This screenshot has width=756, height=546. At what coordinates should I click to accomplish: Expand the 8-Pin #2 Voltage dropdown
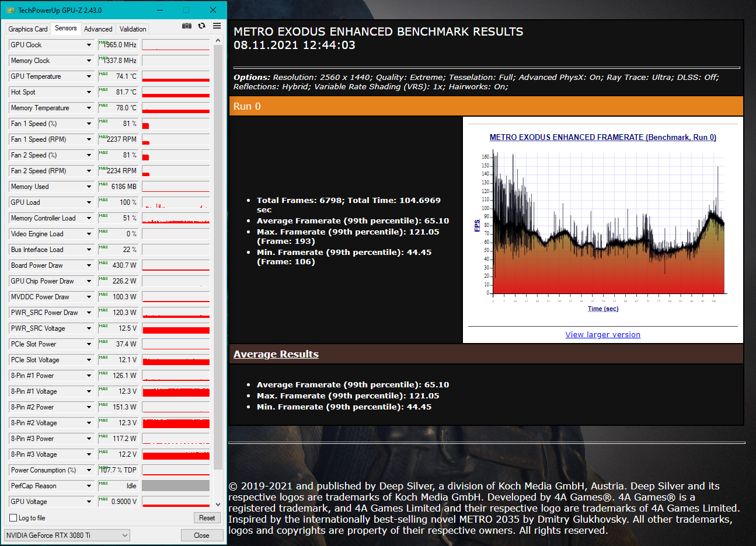[x=89, y=423]
